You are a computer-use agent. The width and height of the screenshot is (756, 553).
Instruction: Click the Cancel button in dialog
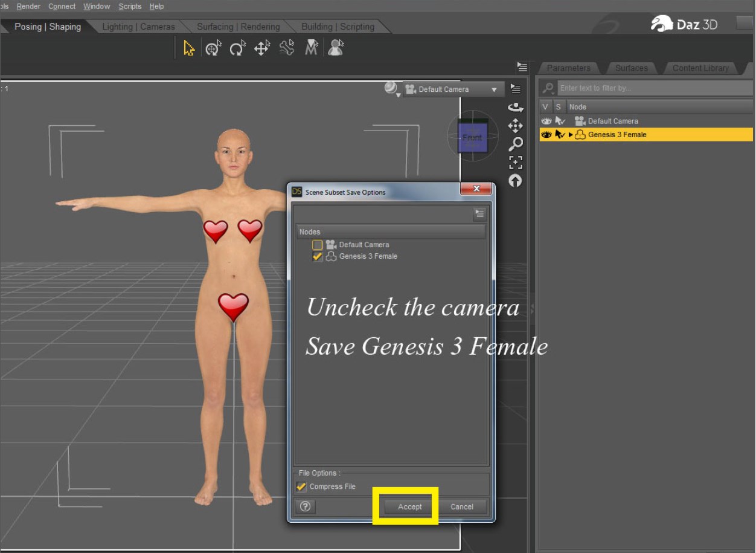pos(461,506)
